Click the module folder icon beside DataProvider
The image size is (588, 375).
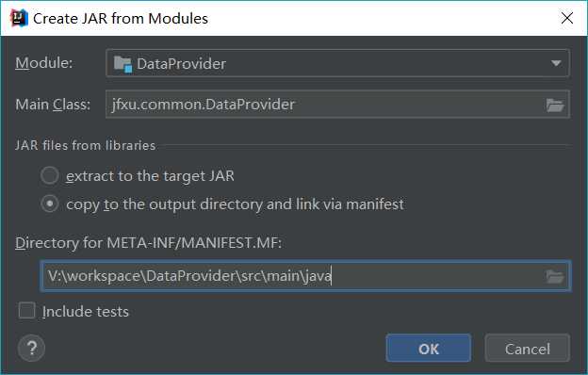[123, 64]
